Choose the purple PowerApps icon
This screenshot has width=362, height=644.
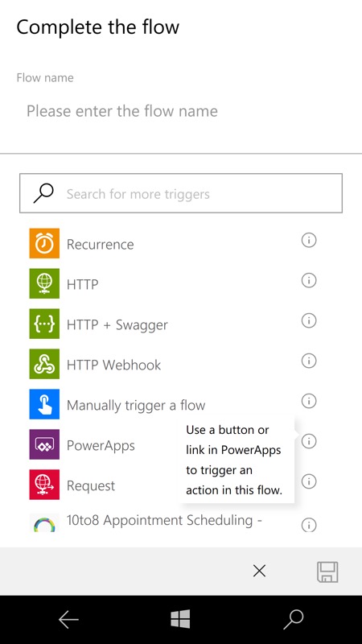tap(44, 444)
